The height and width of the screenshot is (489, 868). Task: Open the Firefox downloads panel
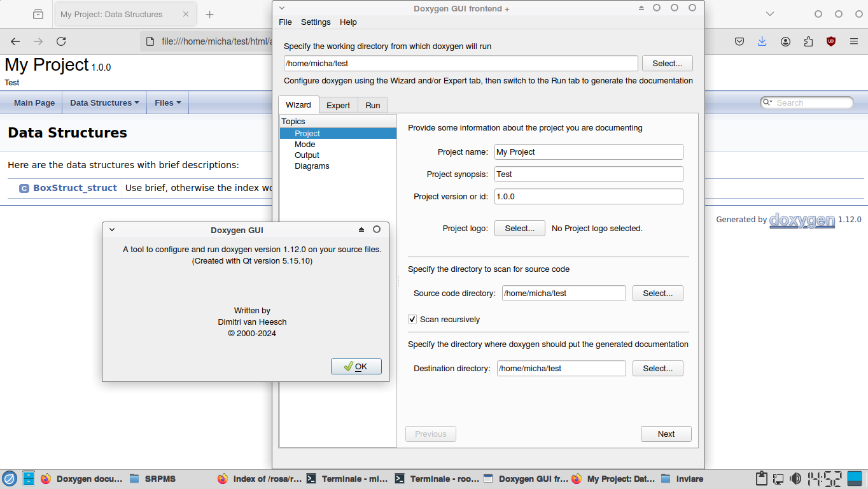762,41
